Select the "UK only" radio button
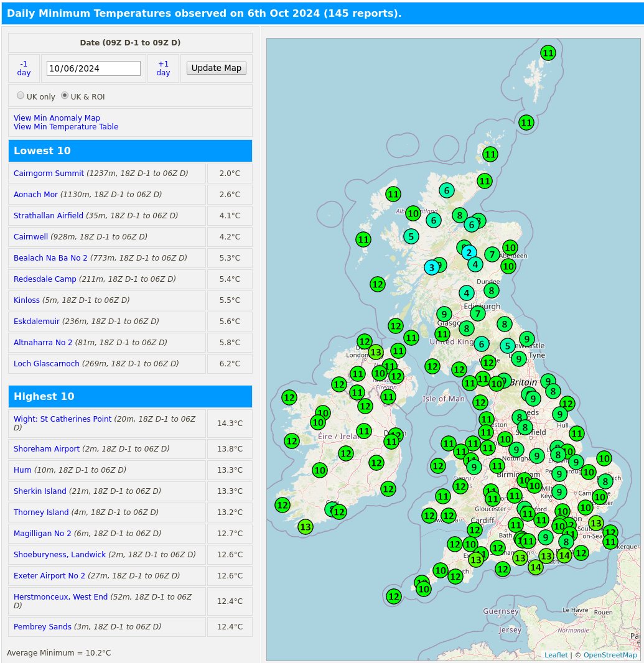644x663 pixels. (x=21, y=95)
